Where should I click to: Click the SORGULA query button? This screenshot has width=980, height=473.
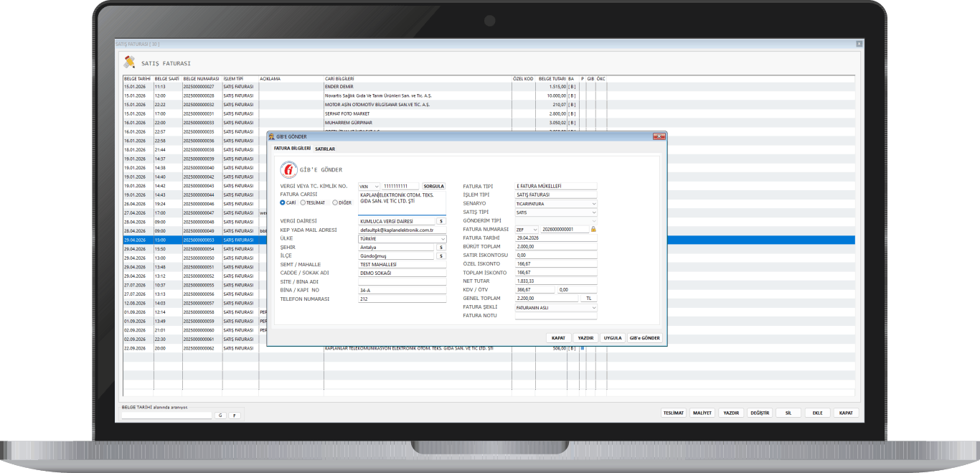(x=434, y=186)
